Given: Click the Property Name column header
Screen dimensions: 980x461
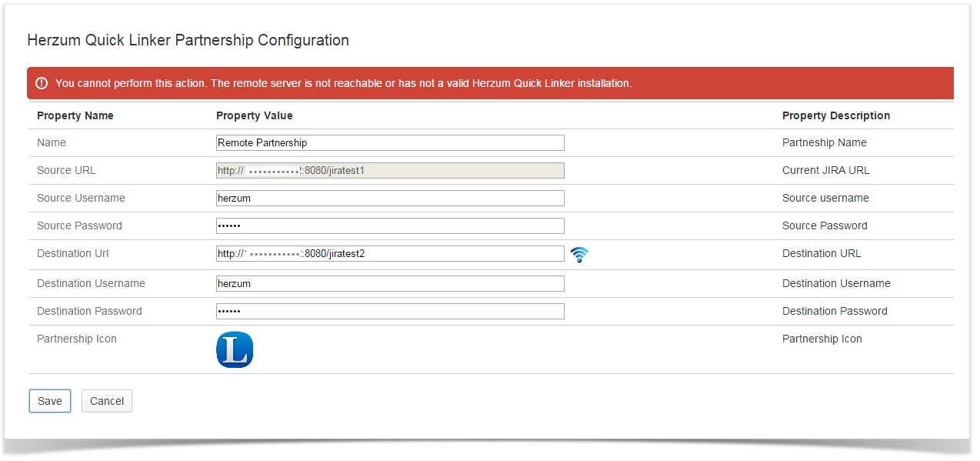Looking at the screenshot, I should click(75, 115).
